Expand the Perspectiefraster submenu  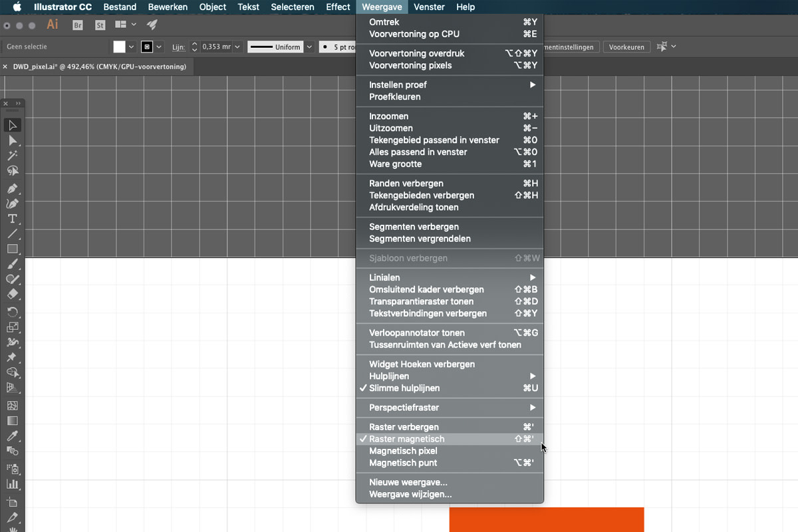[450, 407]
